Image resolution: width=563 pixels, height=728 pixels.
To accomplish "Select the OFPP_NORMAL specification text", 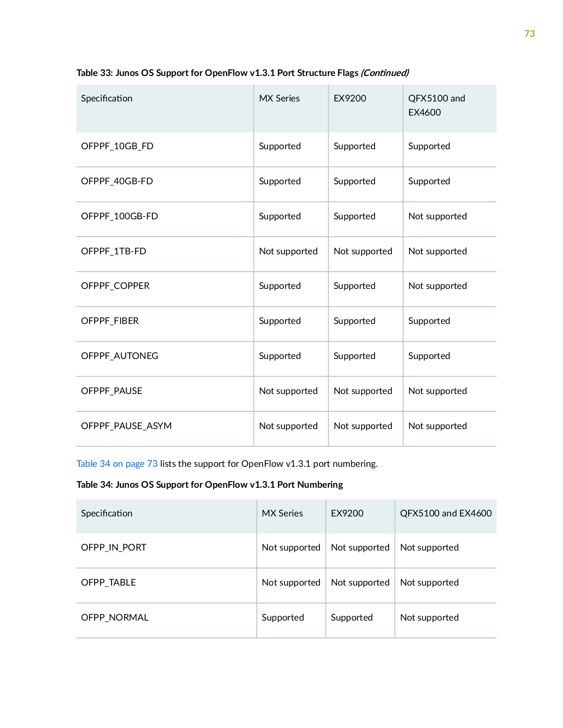I will pos(115,617).
